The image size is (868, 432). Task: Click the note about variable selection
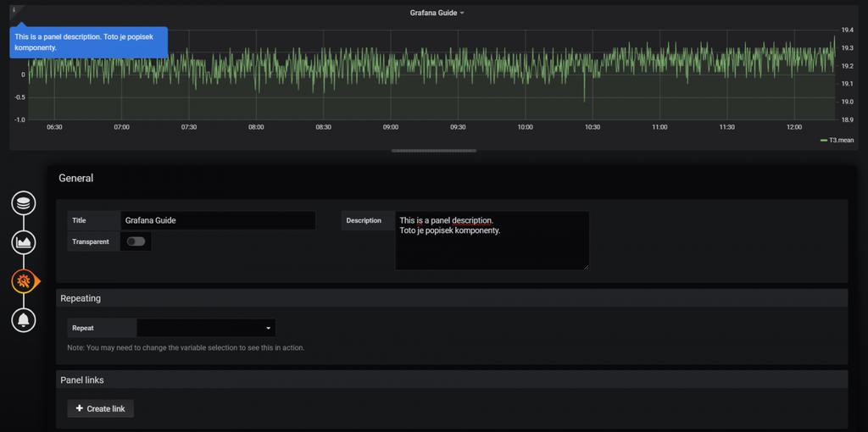[186, 348]
